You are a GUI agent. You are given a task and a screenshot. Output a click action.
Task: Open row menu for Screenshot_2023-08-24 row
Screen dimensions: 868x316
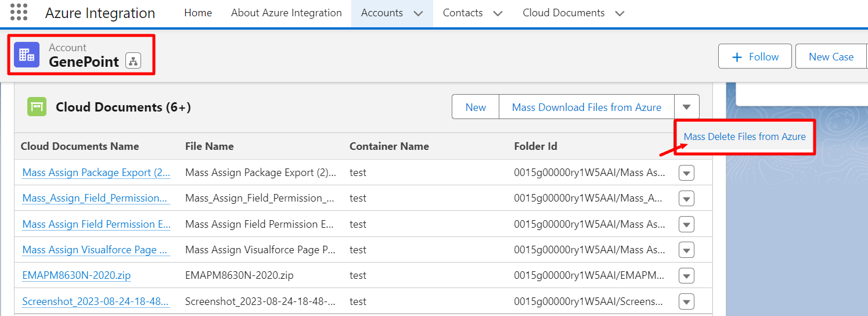coord(686,301)
